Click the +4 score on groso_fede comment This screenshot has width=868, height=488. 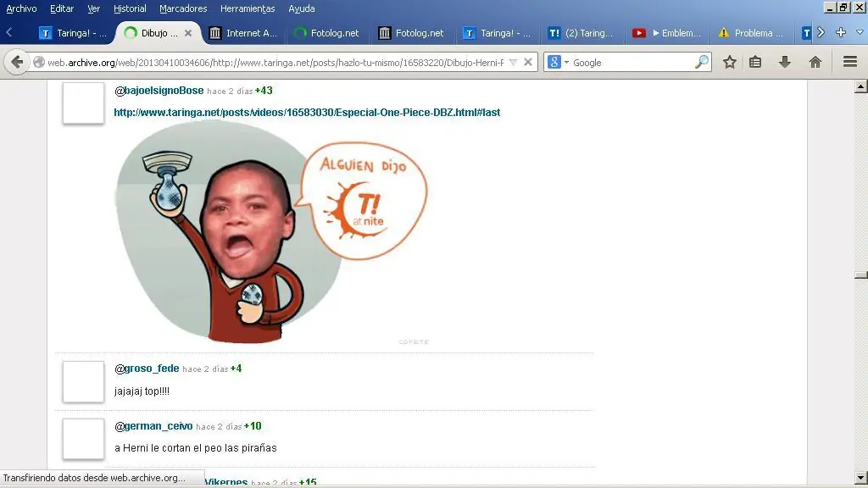236,369
